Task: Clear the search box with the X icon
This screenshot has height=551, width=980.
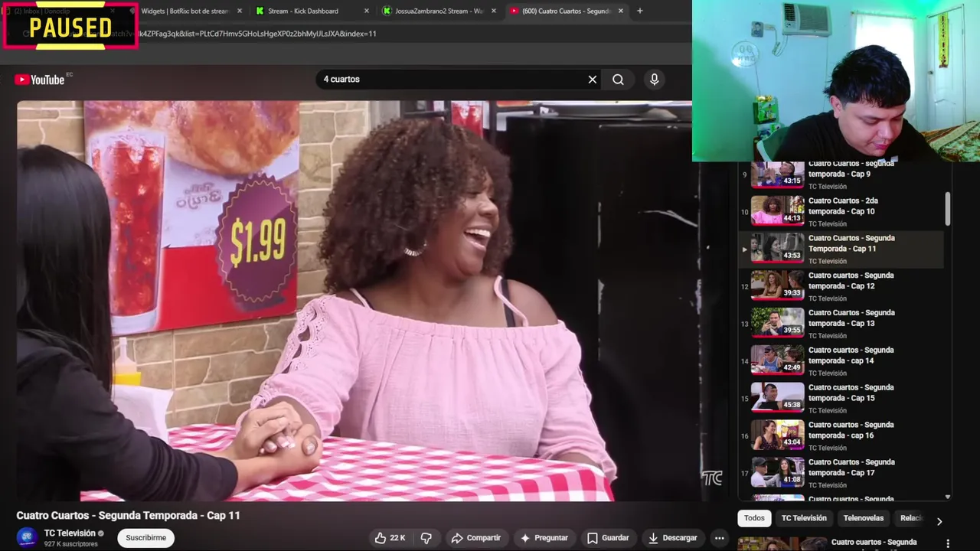Action: [x=592, y=80]
